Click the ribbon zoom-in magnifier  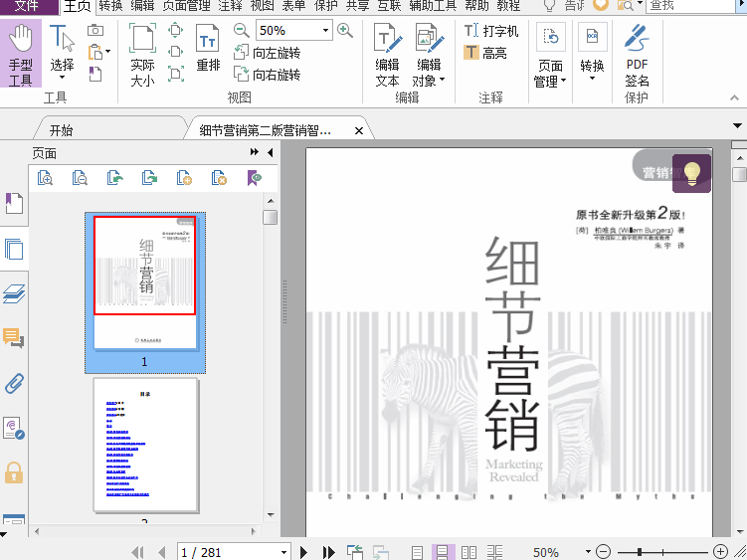pos(345,31)
